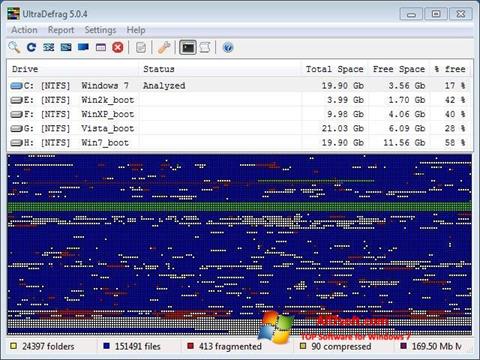Toggle the boot time scan button
The image size is (480, 360).
[x=188, y=47]
